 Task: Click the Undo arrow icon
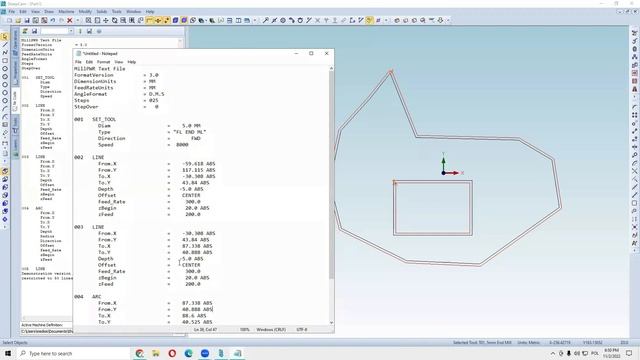[53, 20]
